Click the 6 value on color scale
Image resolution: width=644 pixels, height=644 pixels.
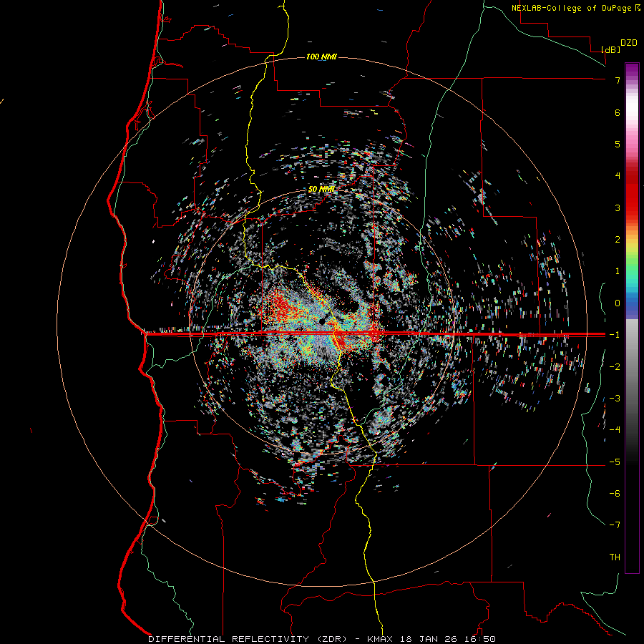[618, 112]
